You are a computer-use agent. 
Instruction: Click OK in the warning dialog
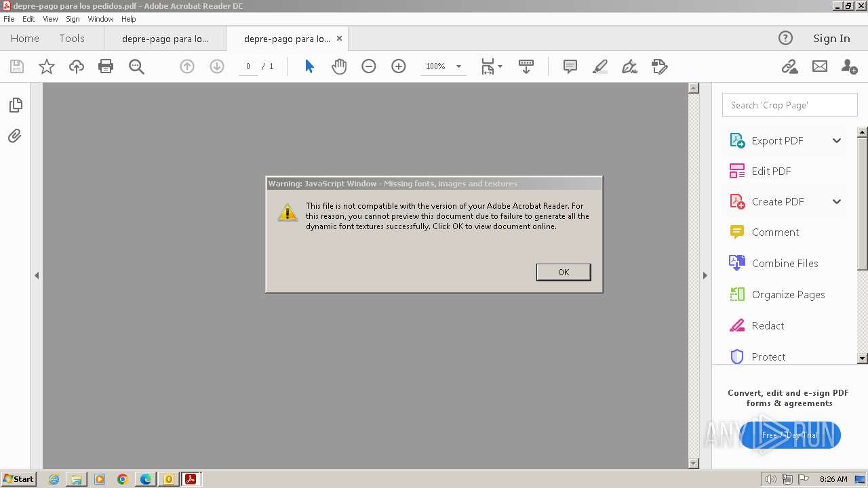564,272
